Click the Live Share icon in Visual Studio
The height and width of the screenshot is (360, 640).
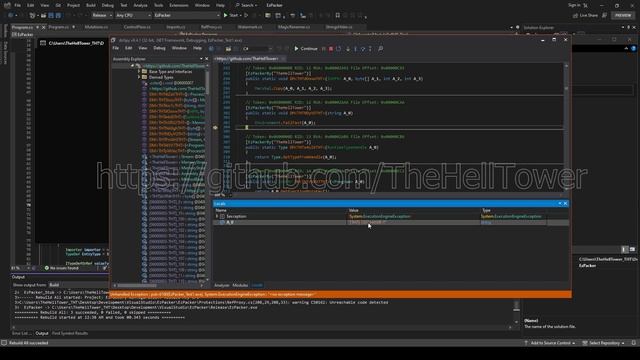(576, 15)
